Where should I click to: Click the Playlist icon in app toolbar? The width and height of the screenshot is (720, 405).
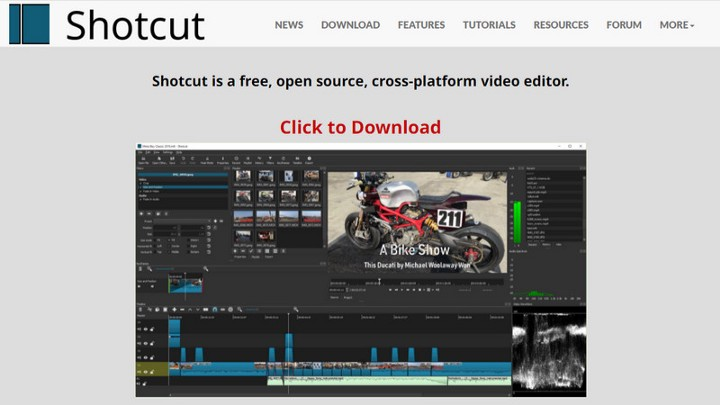(248, 160)
